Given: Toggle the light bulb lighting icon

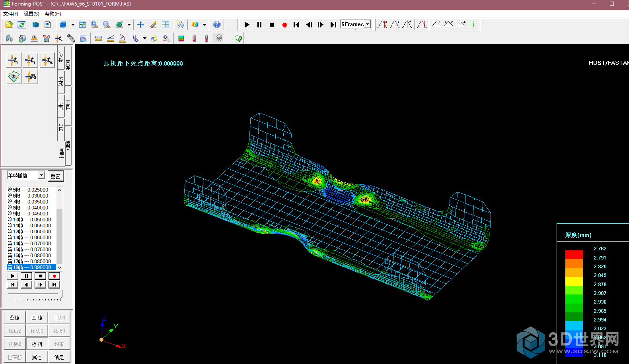Looking at the screenshot, I should pyautogui.click(x=180, y=25).
